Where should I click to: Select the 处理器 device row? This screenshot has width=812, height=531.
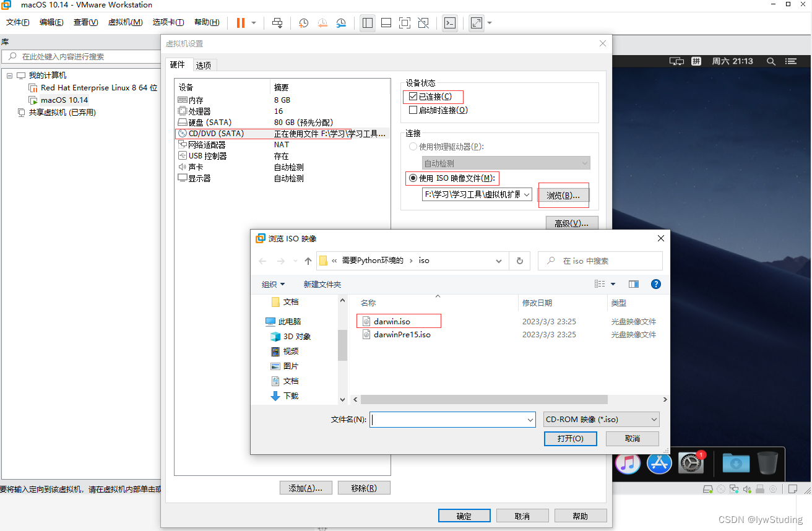[282, 111]
